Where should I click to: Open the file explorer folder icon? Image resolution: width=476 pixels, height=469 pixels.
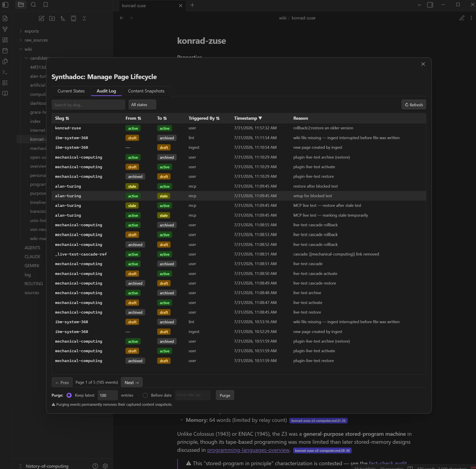point(21,5)
